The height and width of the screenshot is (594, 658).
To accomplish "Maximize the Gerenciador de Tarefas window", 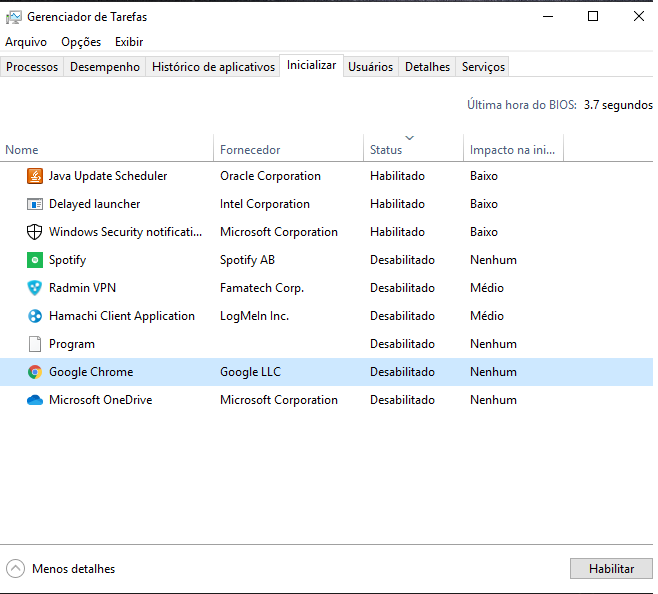I will tap(593, 17).
